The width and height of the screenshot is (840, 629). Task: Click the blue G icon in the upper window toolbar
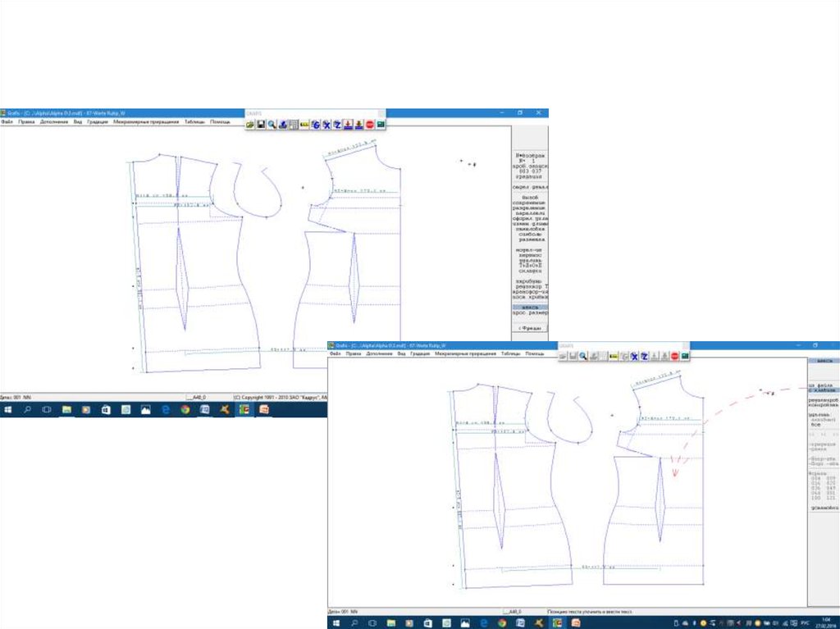(x=316, y=125)
